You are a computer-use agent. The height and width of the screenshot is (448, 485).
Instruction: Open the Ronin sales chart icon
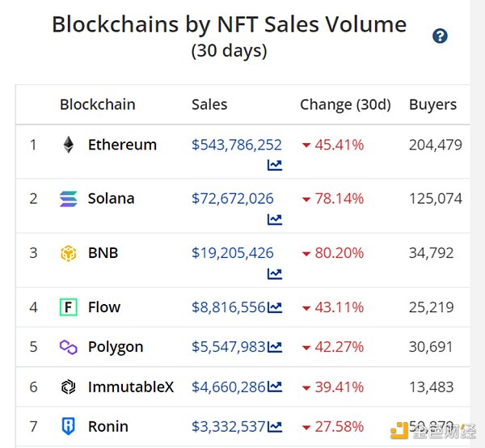tap(275, 426)
